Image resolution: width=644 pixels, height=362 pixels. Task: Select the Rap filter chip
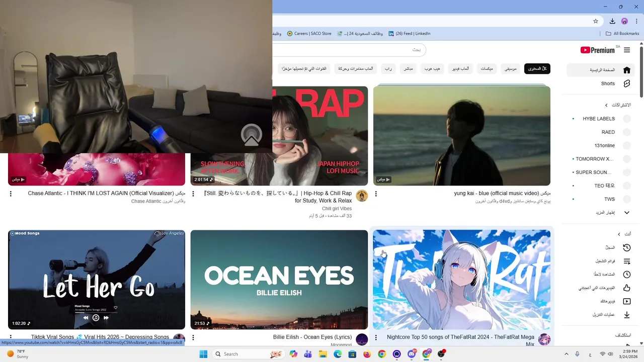pyautogui.click(x=388, y=68)
